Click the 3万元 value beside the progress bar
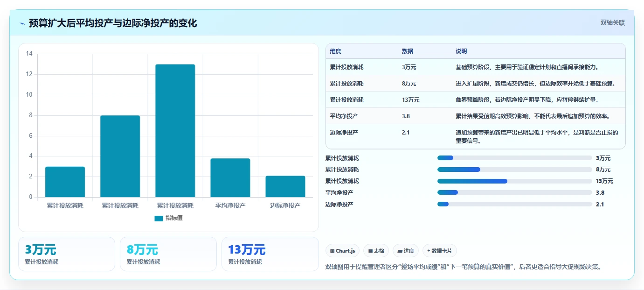Screen dimensions: 644x290 coord(603,158)
